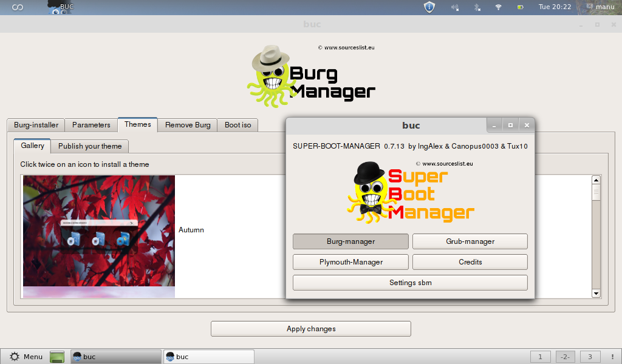Open the Publish your theme tab
The height and width of the screenshot is (364, 622).
click(x=89, y=146)
